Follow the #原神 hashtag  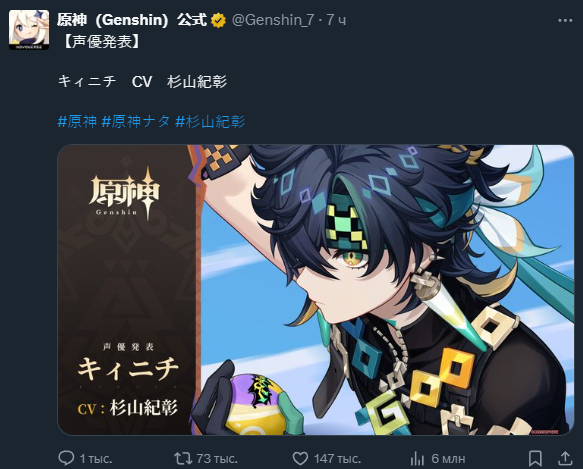(77, 122)
